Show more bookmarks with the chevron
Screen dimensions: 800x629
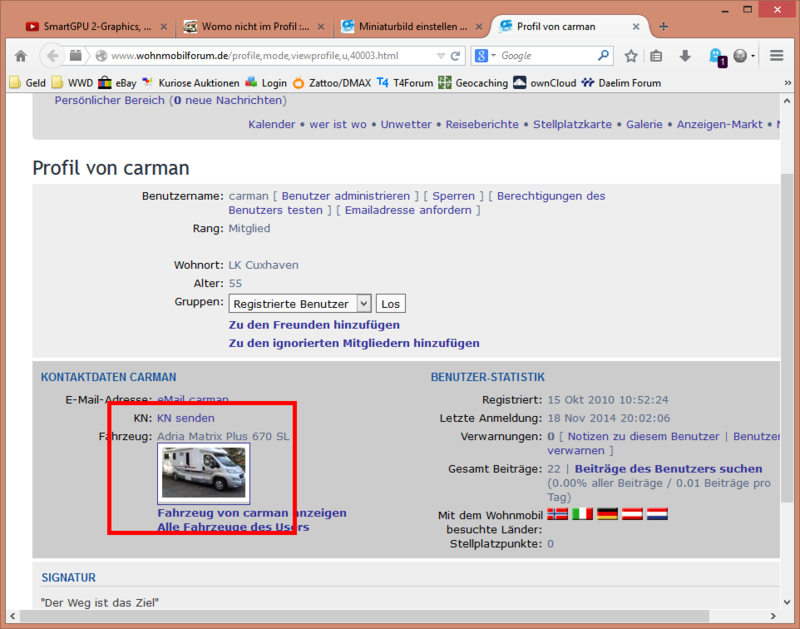tap(787, 83)
